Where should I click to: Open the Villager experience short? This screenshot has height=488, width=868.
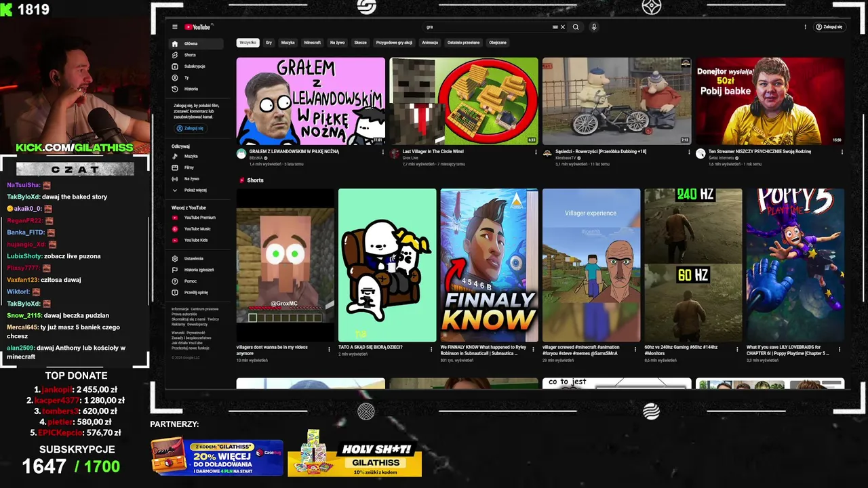coord(591,265)
